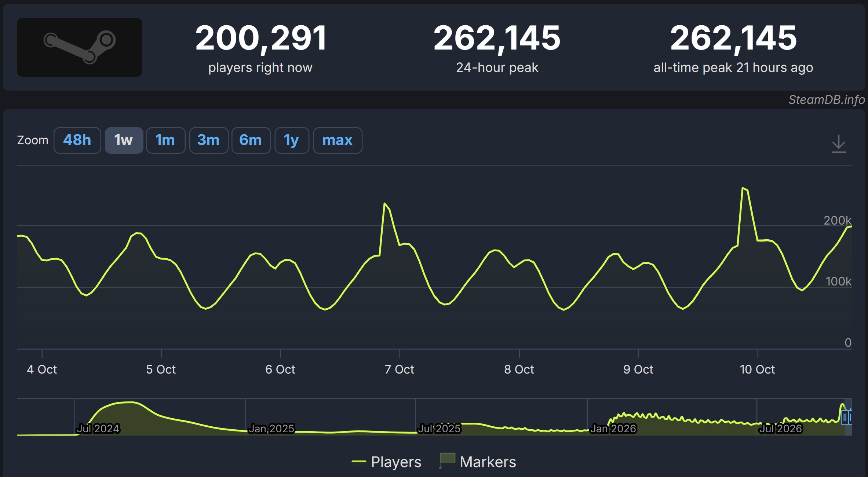Click the Zoom label text
Image resolution: width=868 pixels, height=477 pixels.
(x=33, y=140)
